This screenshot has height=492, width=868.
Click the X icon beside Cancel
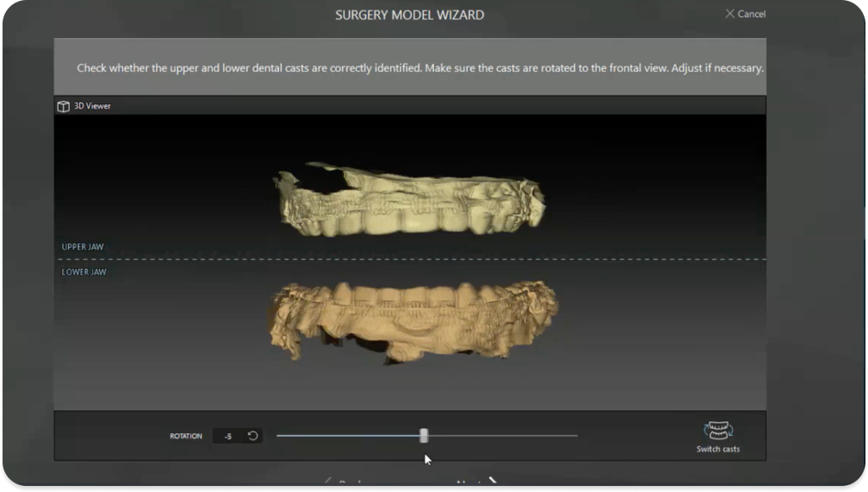pos(730,14)
